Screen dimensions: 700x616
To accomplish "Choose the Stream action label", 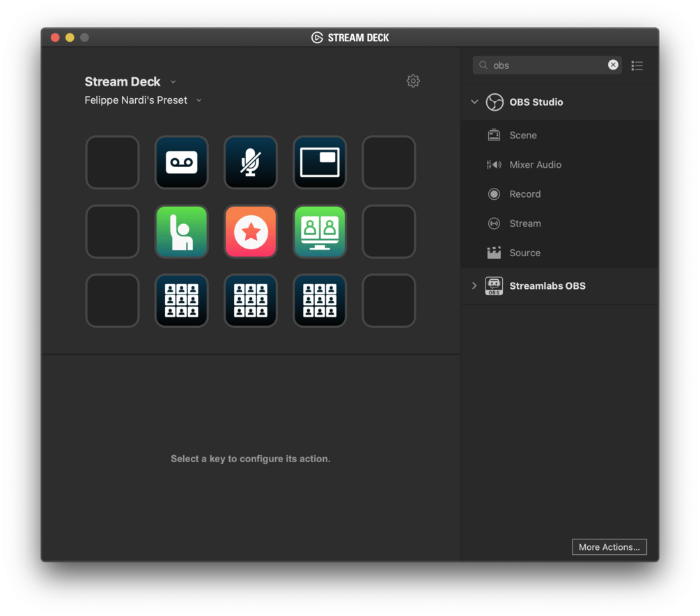I will pyautogui.click(x=525, y=223).
